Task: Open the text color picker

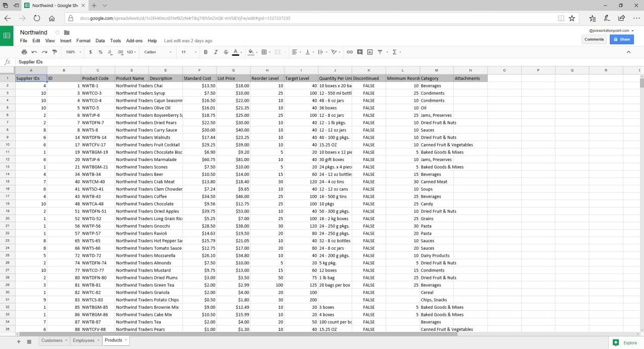Action: coord(235,52)
